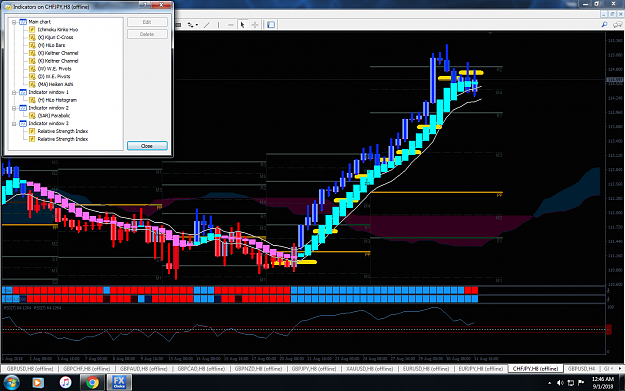Click the Indicator window 2 label
This screenshot has width=625, height=391.
[x=48, y=108]
